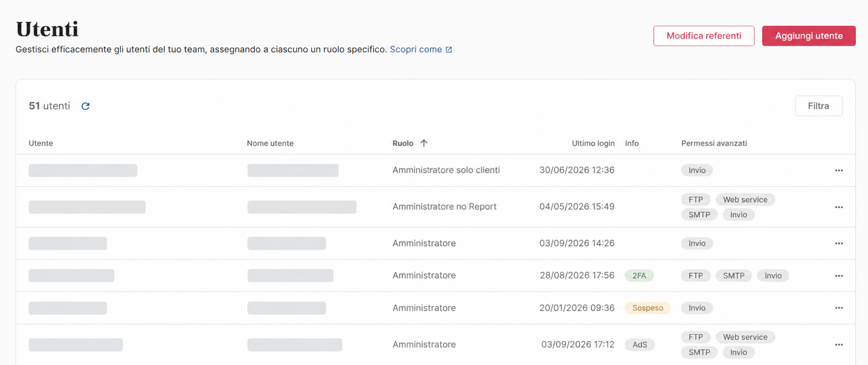Click the login date 30/06/2026 12:36
868x365 pixels.
pos(577,170)
